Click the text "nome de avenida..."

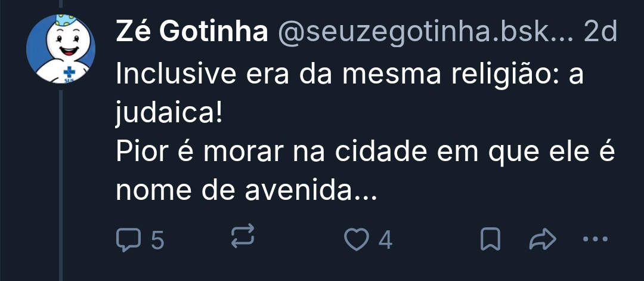[x=246, y=192]
